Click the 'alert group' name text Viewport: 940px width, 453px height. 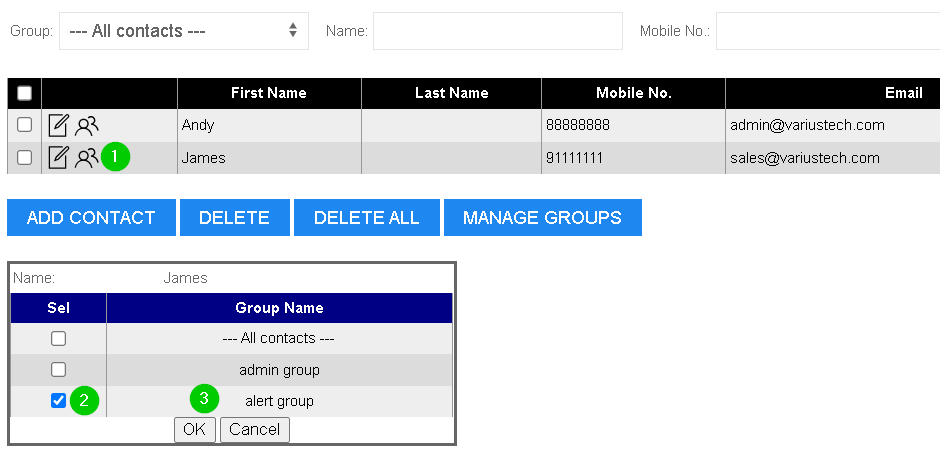pos(279,401)
